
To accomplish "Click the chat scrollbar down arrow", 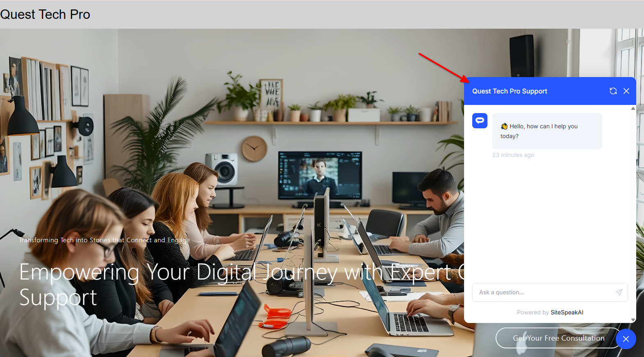I will 633,320.
